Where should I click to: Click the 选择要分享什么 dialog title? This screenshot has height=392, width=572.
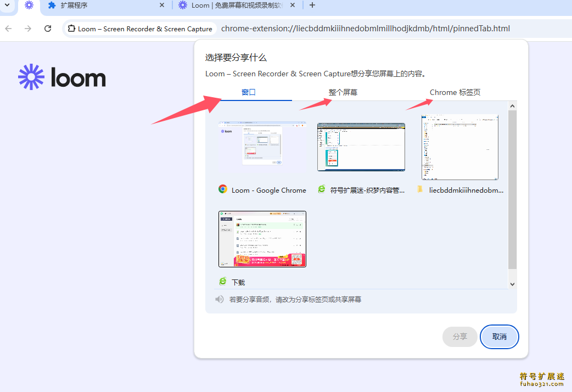(236, 57)
